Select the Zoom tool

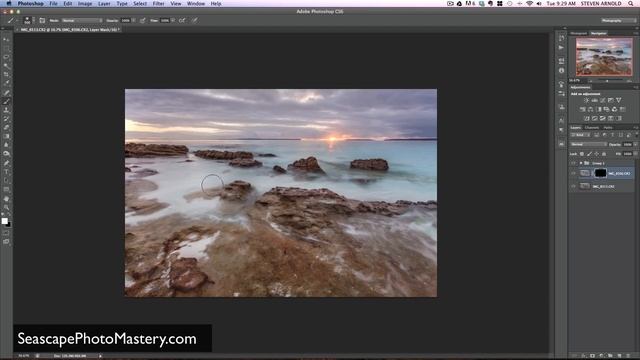(6, 207)
